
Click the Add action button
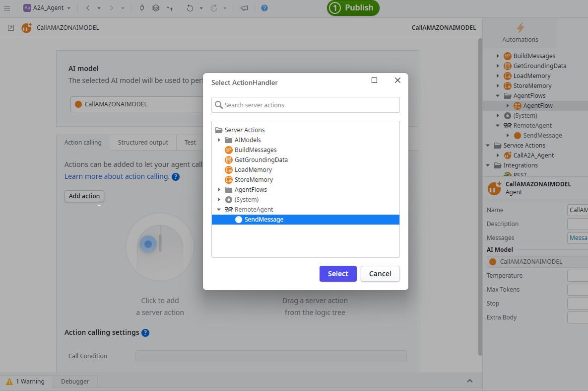84,196
